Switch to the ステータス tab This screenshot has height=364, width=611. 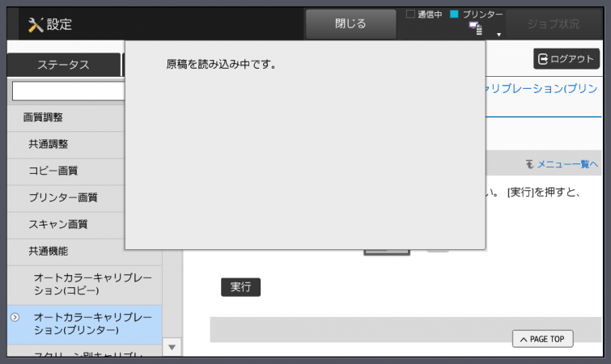click(63, 66)
